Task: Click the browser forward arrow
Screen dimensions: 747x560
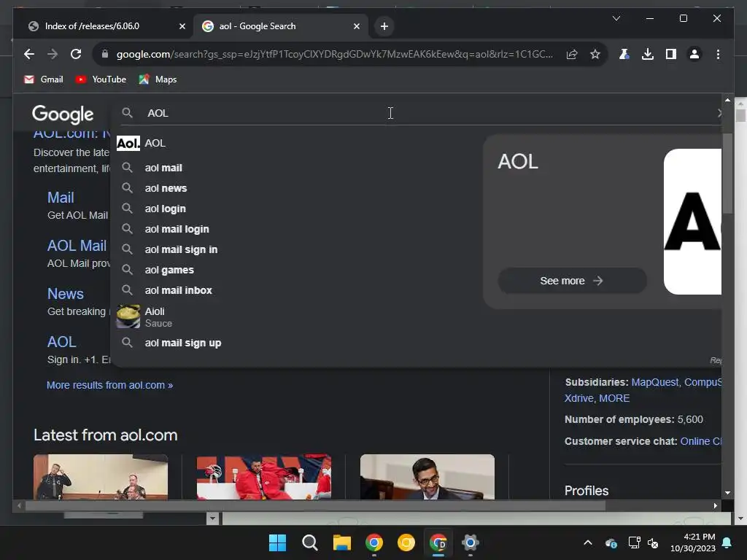Action: pos(53,54)
